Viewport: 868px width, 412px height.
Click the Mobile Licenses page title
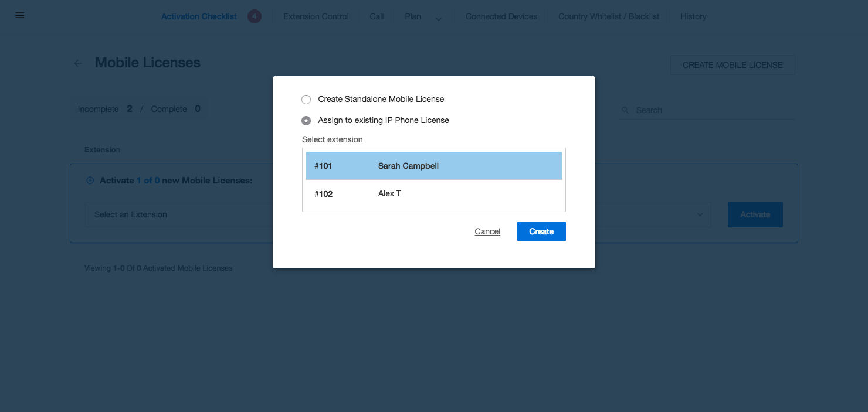tap(148, 63)
